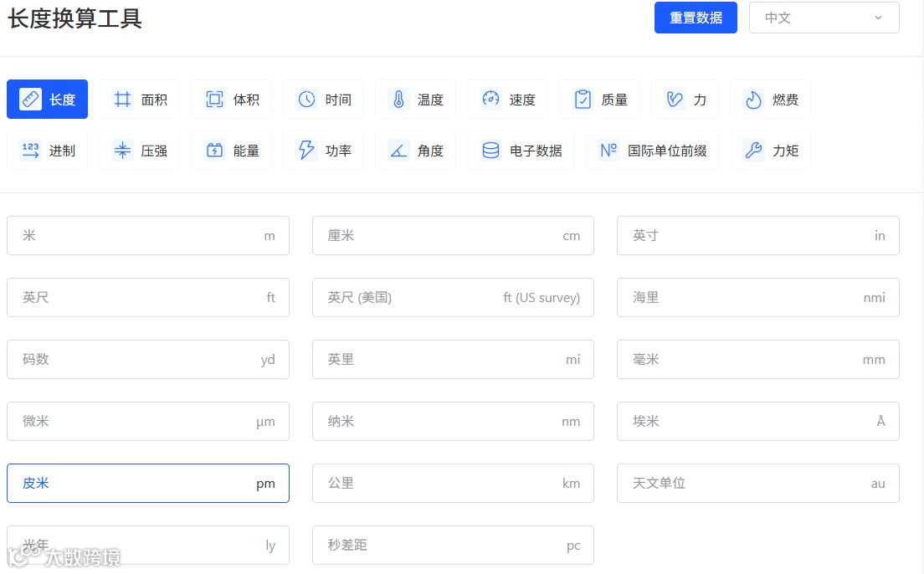Viewport: 924px width, 574px height.
Task: Click the 力矩 wrench icon
Action: coord(754,151)
